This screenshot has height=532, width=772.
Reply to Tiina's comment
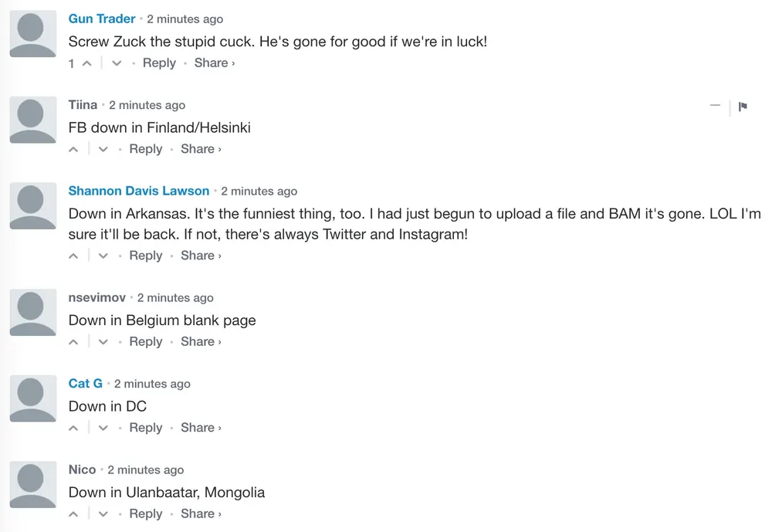(x=146, y=149)
